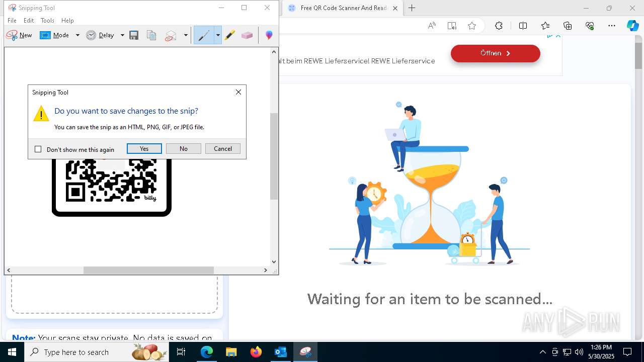644x362 pixels.
Task: Click the immersive reader icon in Edge
Action: [452, 26]
